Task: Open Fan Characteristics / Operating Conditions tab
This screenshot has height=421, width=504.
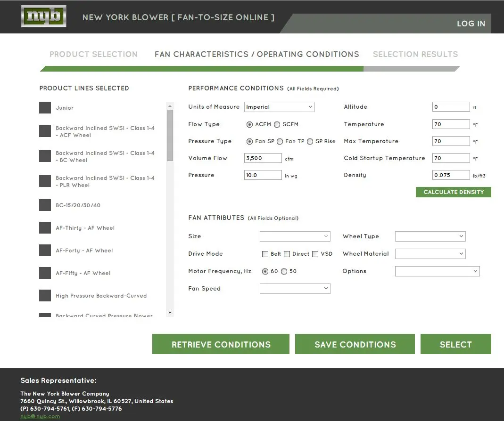Action: [257, 54]
